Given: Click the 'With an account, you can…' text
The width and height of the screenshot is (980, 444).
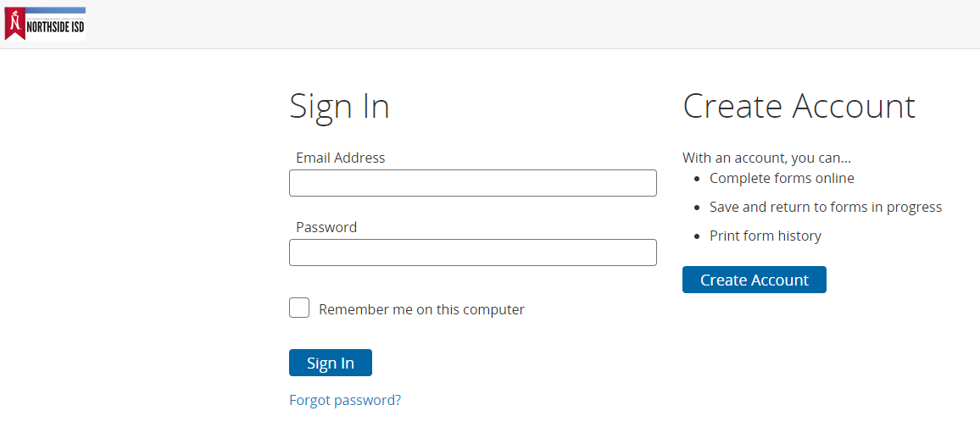Looking at the screenshot, I should coord(766,158).
